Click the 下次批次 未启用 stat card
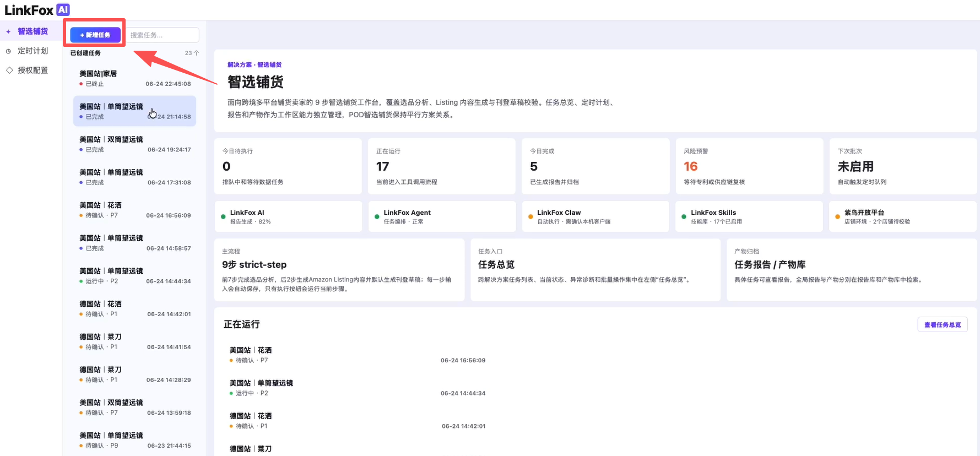980x456 pixels. [903, 166]
